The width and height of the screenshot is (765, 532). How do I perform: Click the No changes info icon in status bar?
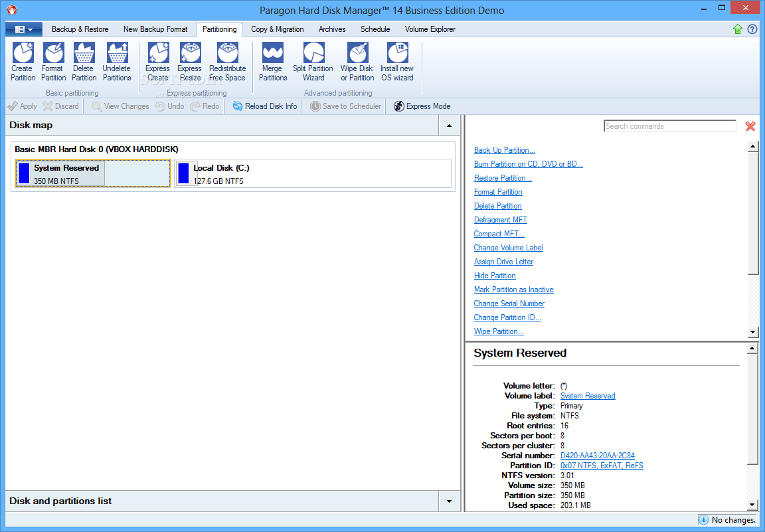coord(703,520)
